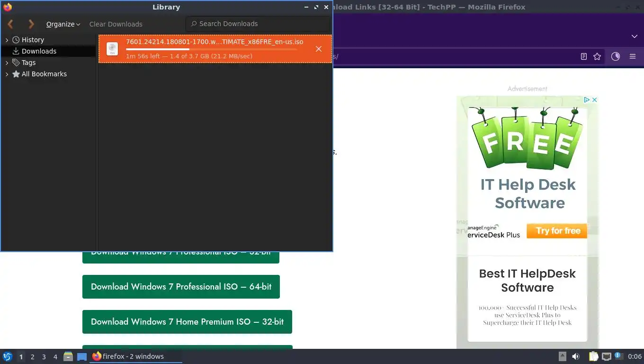Click the FREE tags ad banner image
This screenshot has width=644, height=364.
click(528, 137)
